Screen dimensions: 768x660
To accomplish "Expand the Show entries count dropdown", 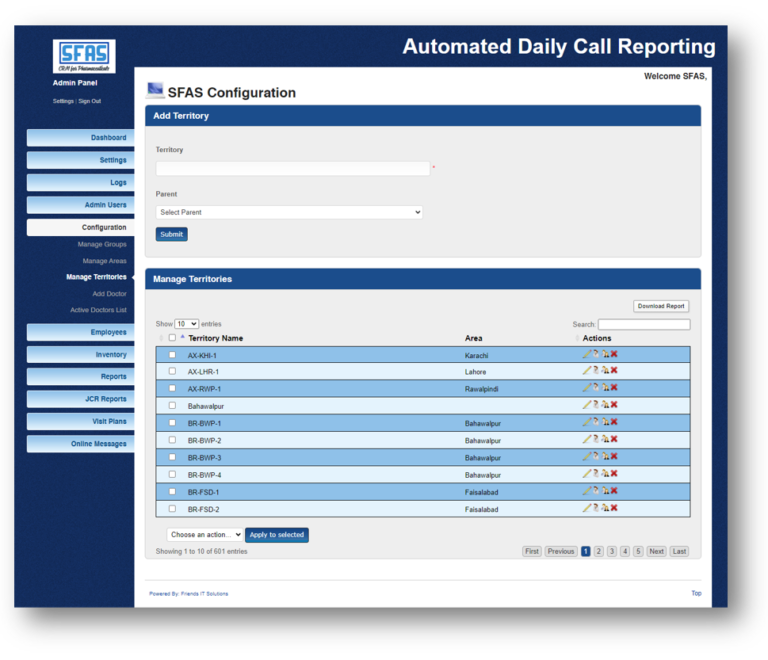I will (x=187, y=324).
